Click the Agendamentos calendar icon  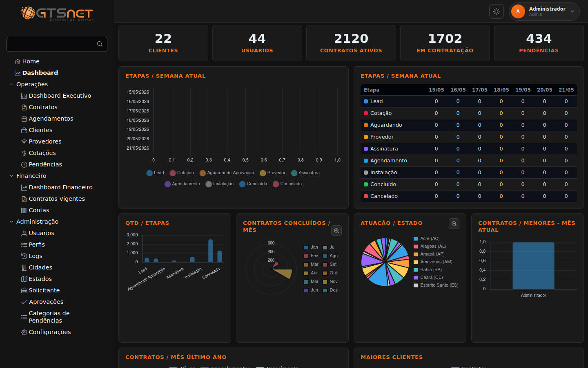(x=24, y=119)
